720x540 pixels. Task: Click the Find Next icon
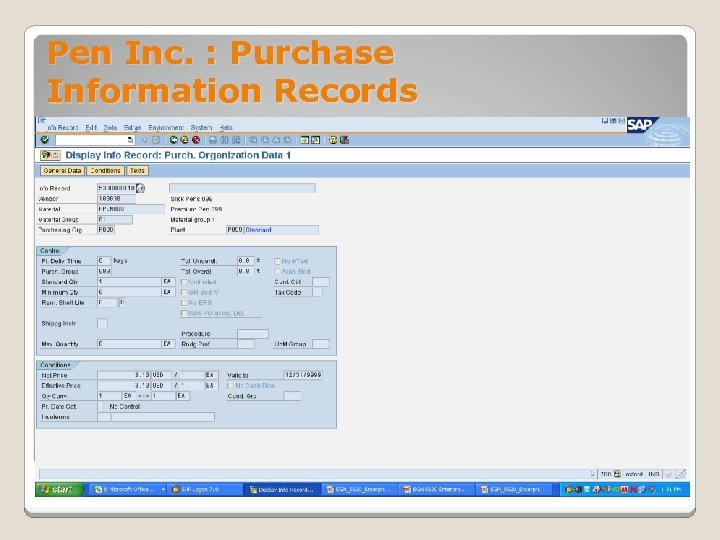click(x=236, y=140)
